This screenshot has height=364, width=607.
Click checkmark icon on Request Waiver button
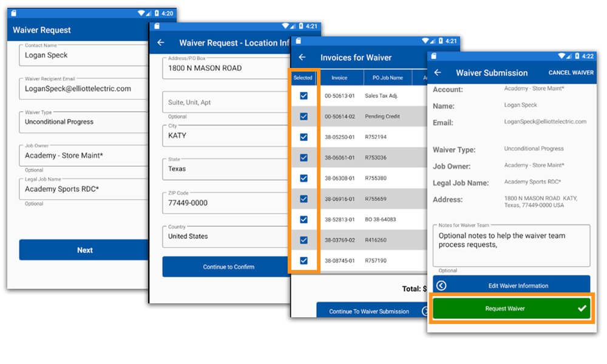[582, 309]
